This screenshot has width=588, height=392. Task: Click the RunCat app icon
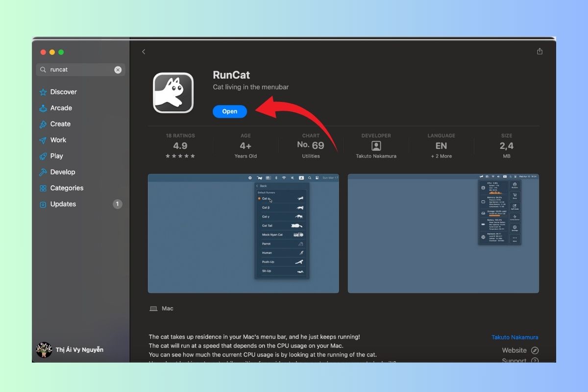pos(173,93)
